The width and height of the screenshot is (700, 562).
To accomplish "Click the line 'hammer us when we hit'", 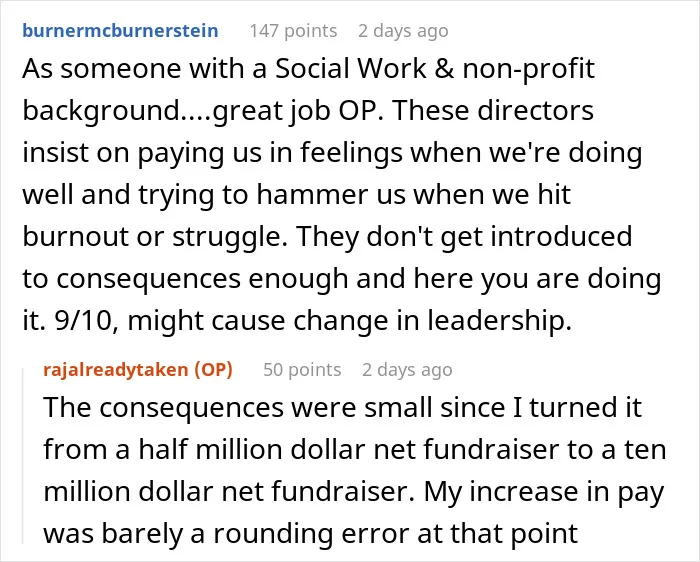I will click(296, 195).
